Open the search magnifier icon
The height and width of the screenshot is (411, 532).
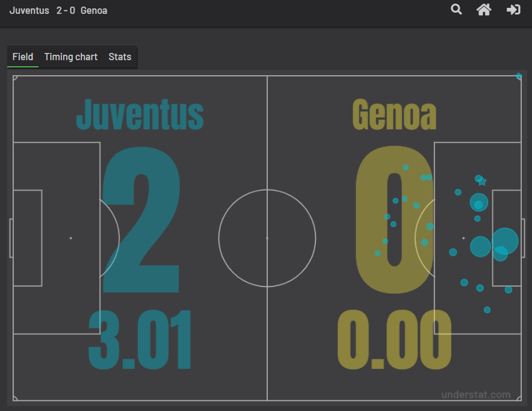point(456,9)
